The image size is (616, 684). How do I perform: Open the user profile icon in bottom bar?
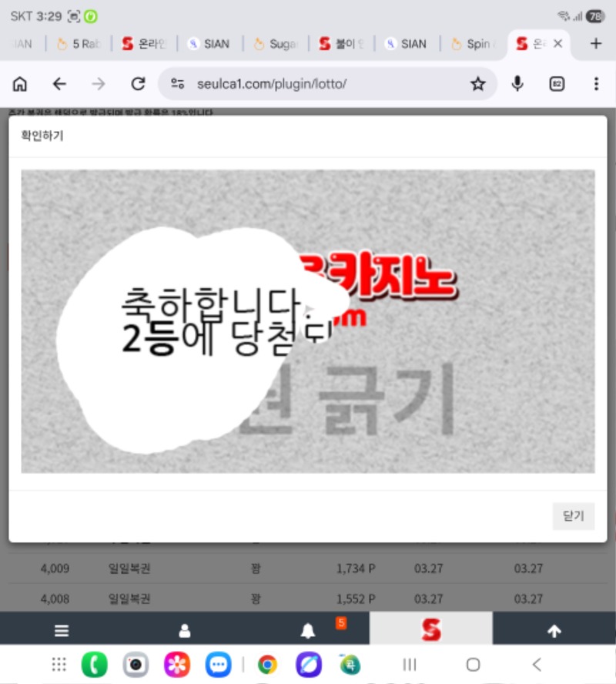pyautogui.click(x=185, y=631)
